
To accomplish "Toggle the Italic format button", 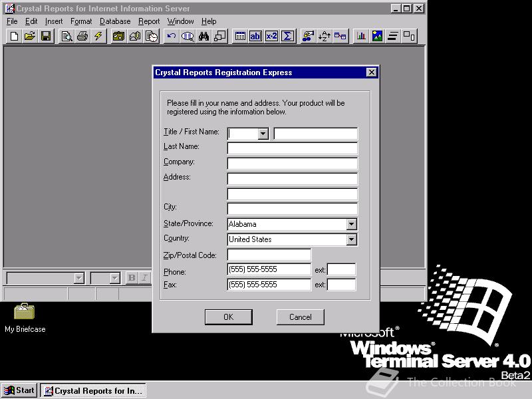I will pyautogui.click(x=144, y=278).
